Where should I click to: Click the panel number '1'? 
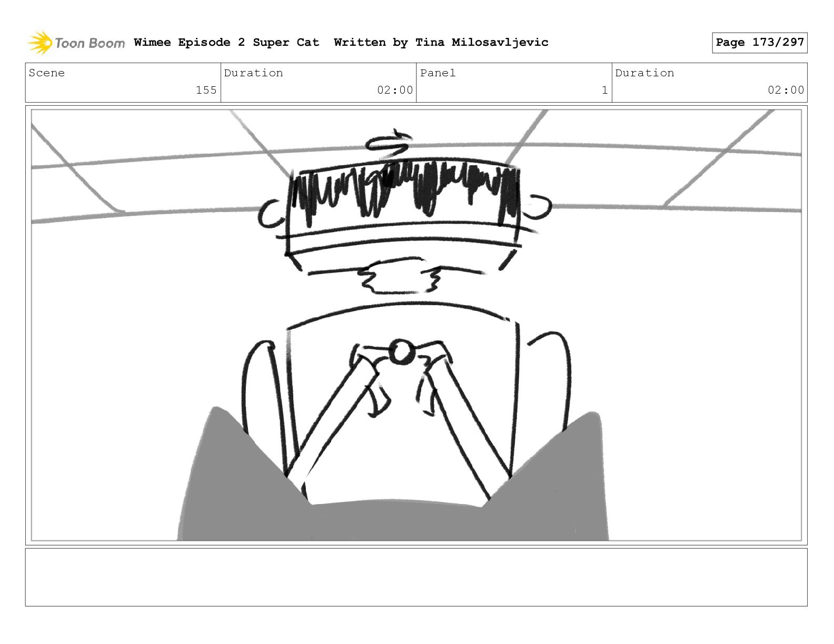click(604, 90)
